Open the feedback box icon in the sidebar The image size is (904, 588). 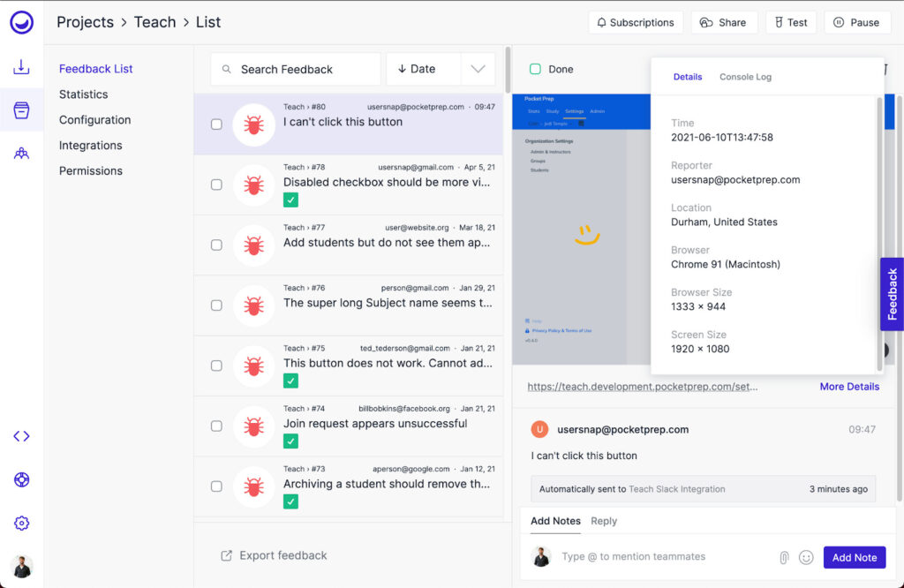coord(21,109)
